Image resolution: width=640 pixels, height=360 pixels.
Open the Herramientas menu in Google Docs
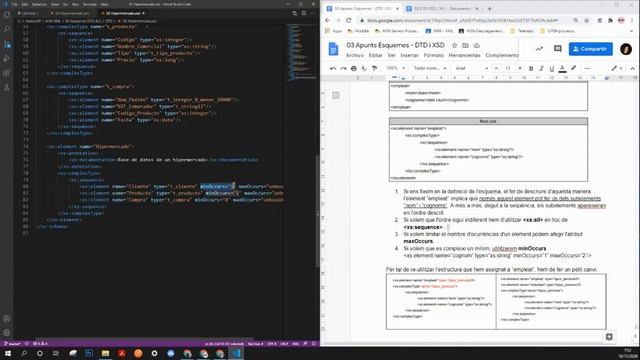(x=464, y=55)
